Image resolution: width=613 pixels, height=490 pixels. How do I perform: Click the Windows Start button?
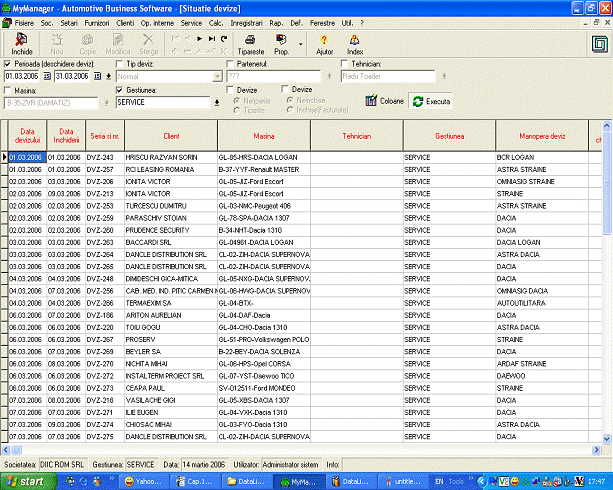(x=30, y=481)
